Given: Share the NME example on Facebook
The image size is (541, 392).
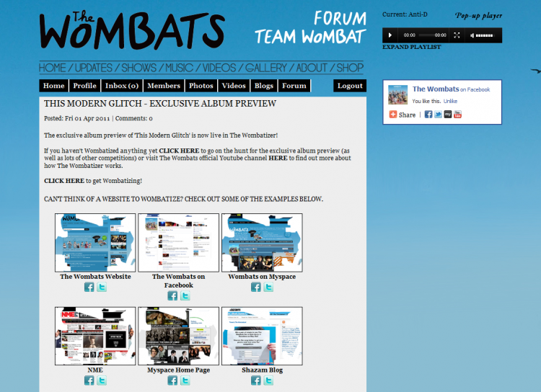Looking at the screenshot, I should (x=89, y=380).
